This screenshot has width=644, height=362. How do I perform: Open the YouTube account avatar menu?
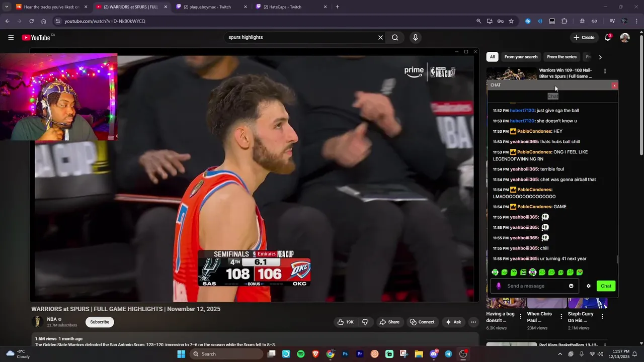(x=625, y=37)
